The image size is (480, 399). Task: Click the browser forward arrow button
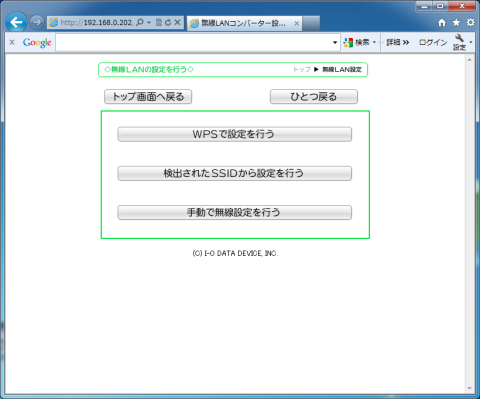pyautogui.click(x=36, y=22)
